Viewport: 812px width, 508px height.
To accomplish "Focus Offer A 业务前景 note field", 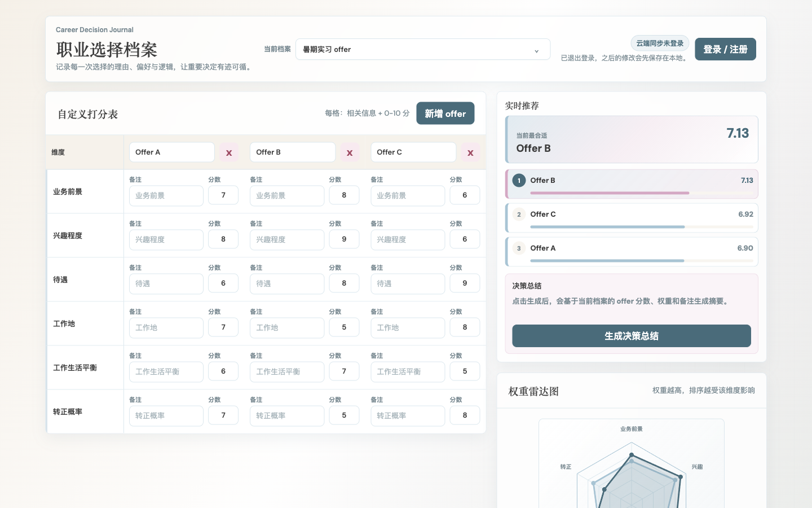I will point(166,196).
